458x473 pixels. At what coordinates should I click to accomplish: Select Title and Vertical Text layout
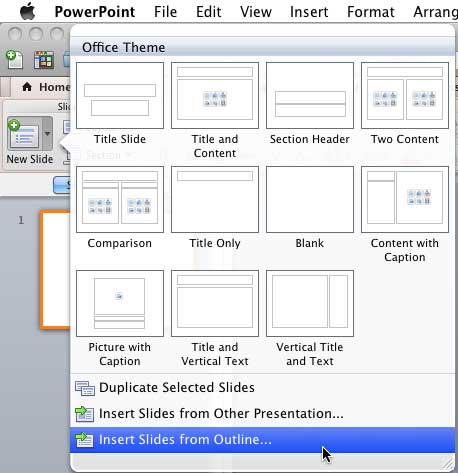point(215,303)
